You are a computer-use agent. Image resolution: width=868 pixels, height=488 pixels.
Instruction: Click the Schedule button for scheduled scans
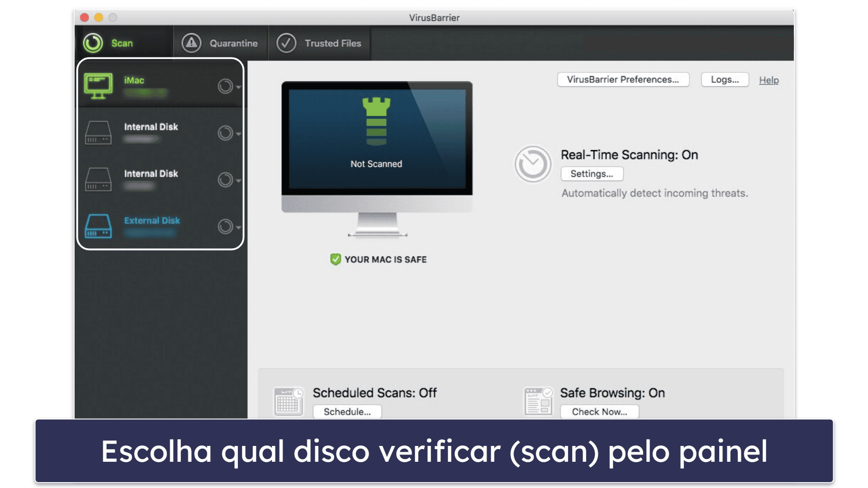(x=347, y=412)
